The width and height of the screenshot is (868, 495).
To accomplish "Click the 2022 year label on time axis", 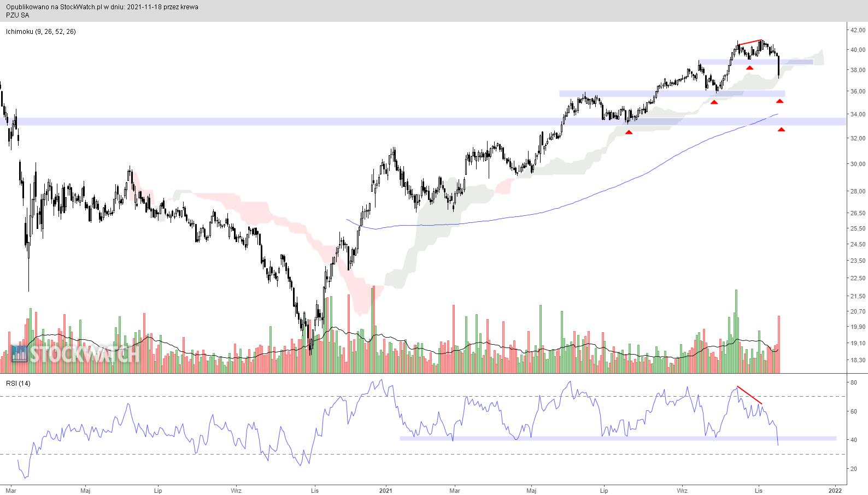I will [835, 490].
